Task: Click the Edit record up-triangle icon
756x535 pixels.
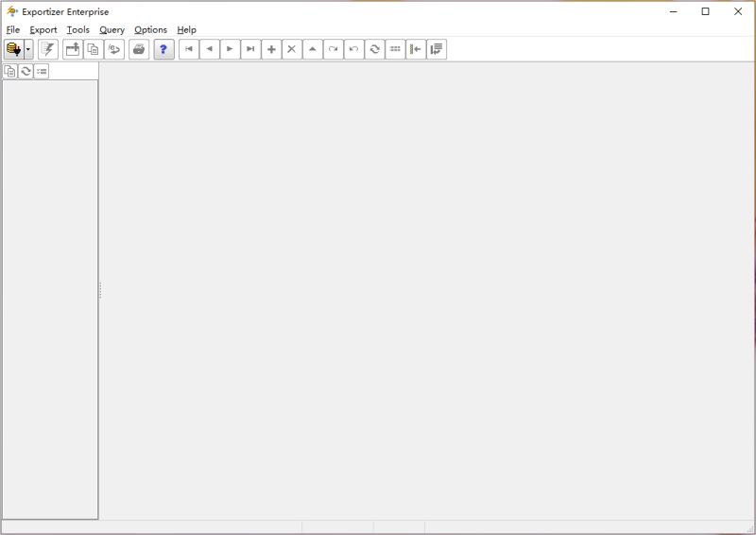Action: click(313, 49)
